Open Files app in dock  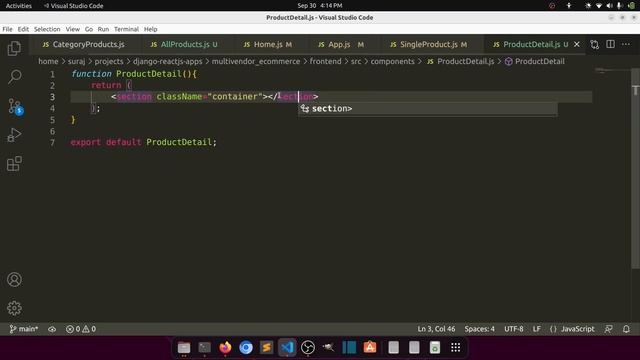[x=184, y=347]
